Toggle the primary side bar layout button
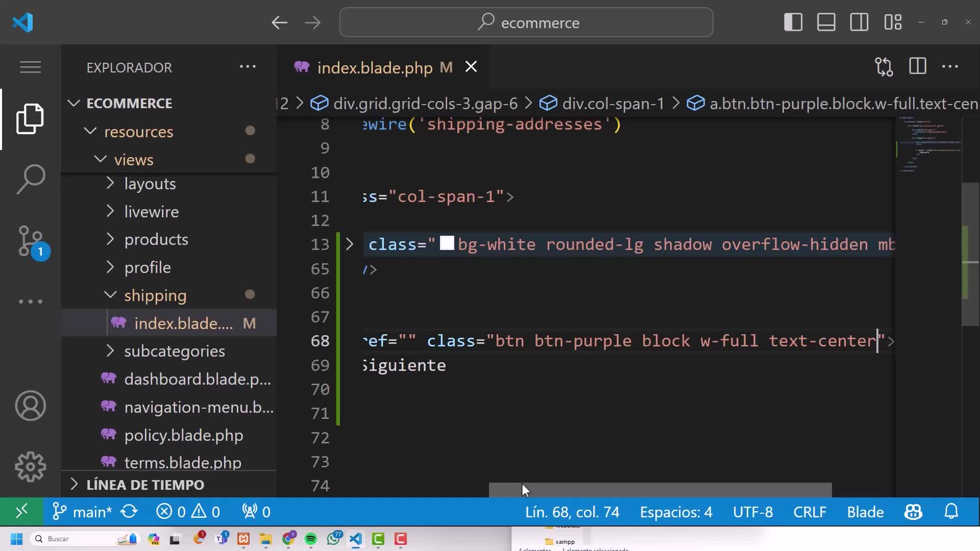Screen dimensions: 980x551 793,22
